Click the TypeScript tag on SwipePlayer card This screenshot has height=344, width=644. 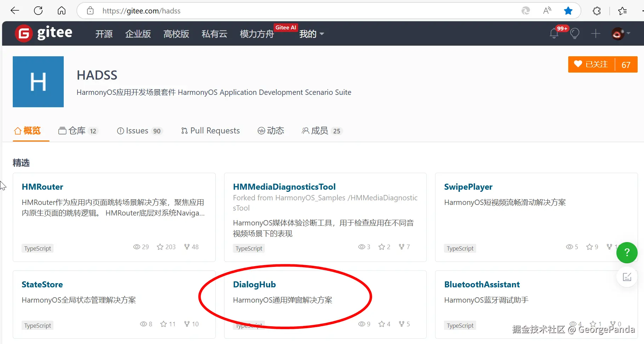coord(460,248)
